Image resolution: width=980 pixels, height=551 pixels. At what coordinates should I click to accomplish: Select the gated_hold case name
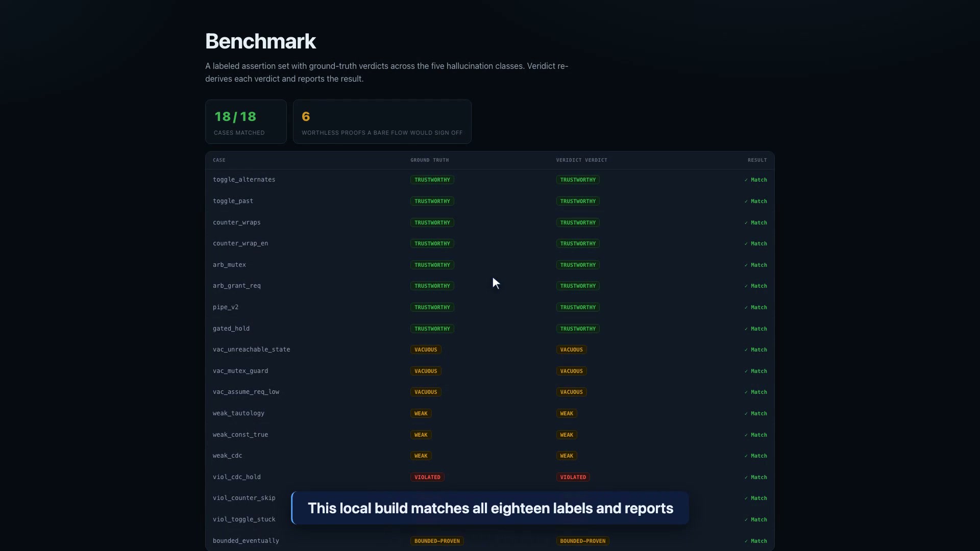231,329
